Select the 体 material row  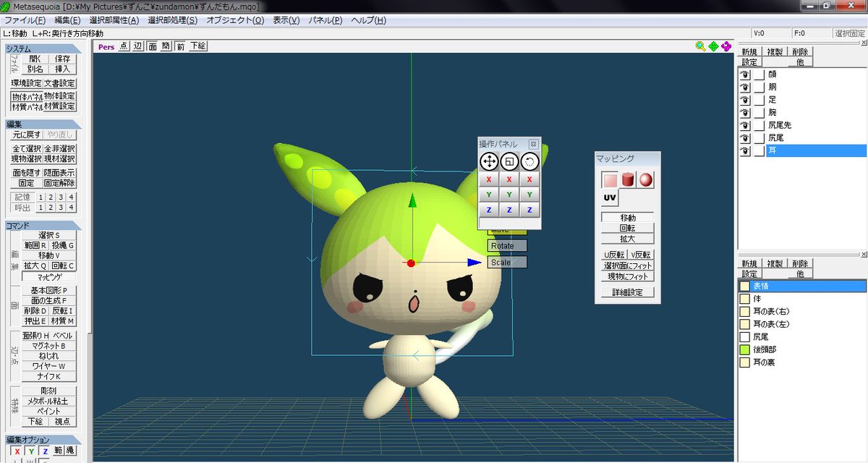pos(802,298)
